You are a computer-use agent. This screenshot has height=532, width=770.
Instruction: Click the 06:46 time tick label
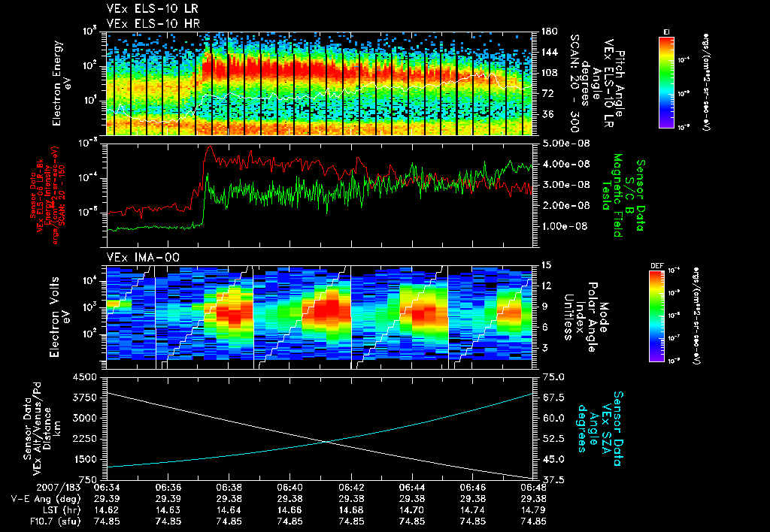pyautogui.click(x=473, y=488)
